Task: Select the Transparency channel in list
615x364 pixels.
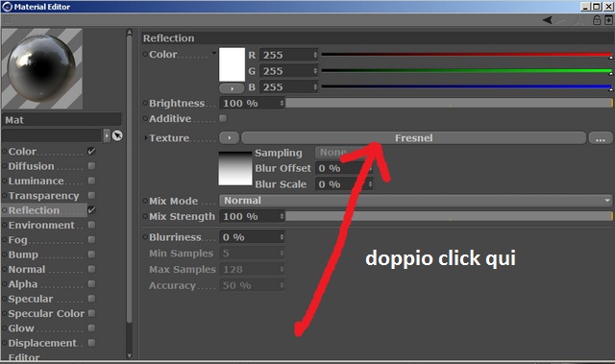Action: pyautogui.click(x=45, y=196)
